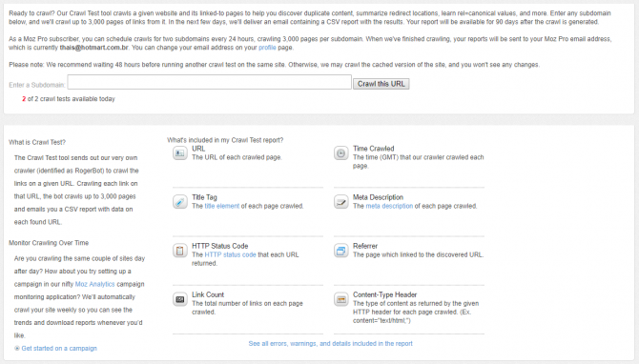Screen dimensions: 639x364
Task: Click the 'Meta Description' title text
Action: pos(379,197)
